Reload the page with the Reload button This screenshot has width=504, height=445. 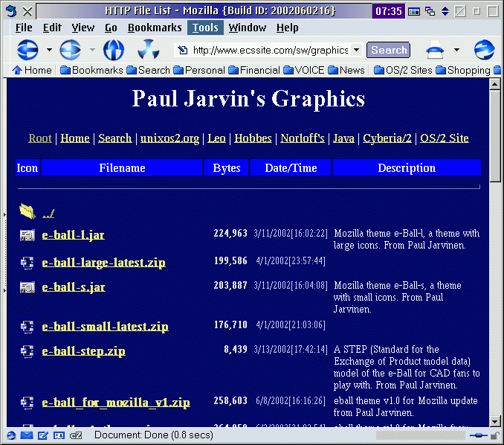[x=114, y=50]
